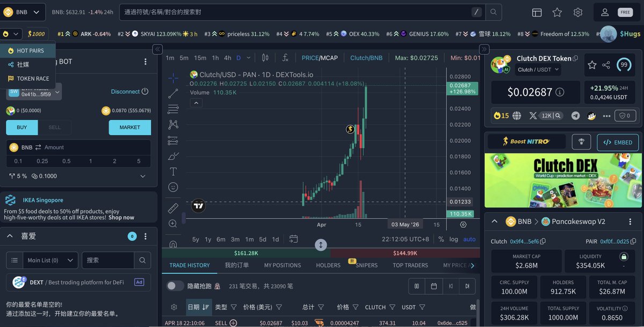
Task: Open trade table column settings gear
Action: (x=174, y=307)
